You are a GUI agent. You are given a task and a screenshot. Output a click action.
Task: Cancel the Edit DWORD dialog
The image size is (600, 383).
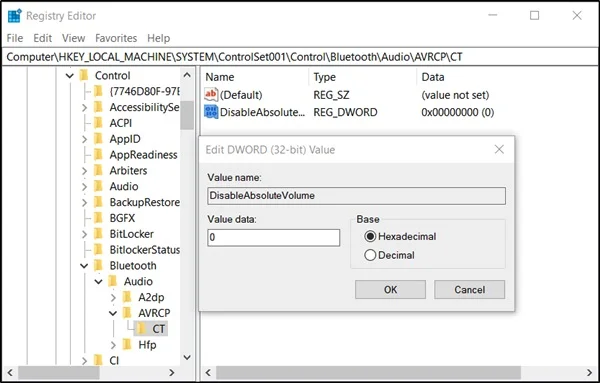[470, 290]
